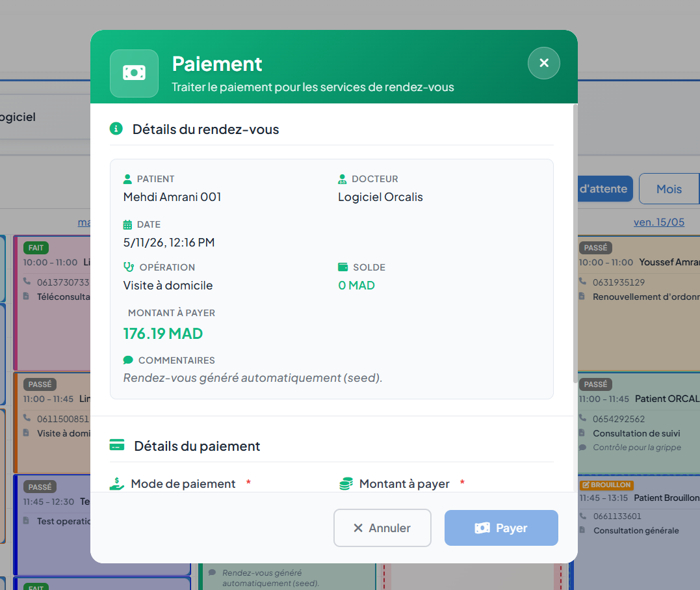
Task: Confirm with the Payer button
Action: pos(501,528)
